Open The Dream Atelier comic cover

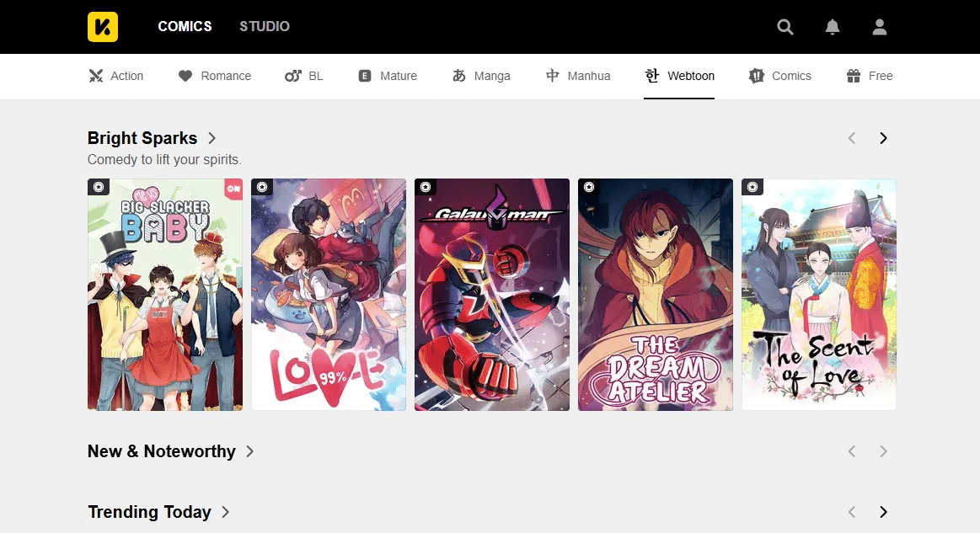tap(655, 295)
